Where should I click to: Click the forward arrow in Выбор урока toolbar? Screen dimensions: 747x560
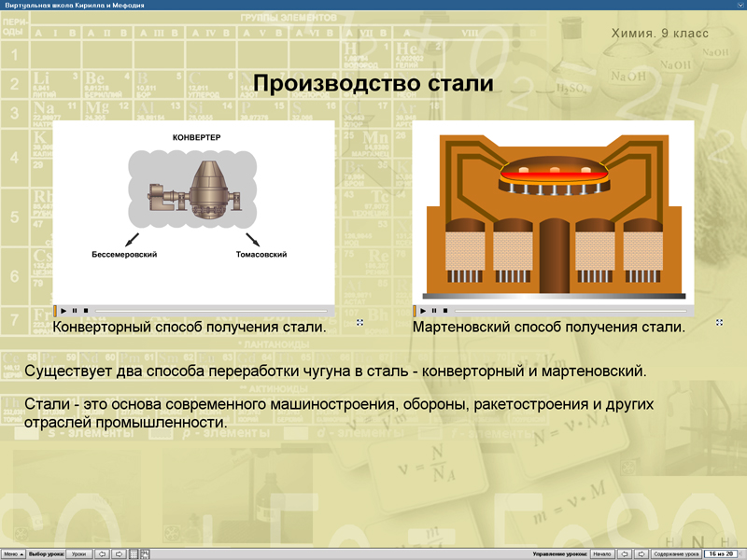pyautogui.click(x=120, y=553)
